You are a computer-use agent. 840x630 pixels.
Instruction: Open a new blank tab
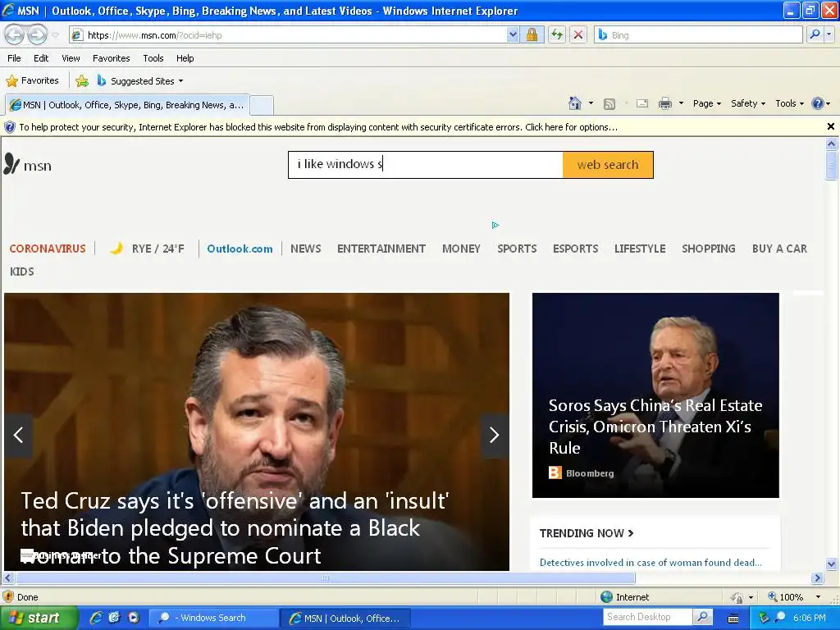[x=262, y=105]
